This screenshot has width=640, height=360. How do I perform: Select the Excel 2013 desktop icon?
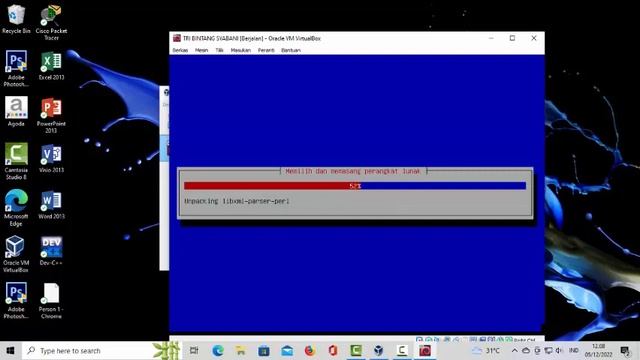[x=51, y=65]
